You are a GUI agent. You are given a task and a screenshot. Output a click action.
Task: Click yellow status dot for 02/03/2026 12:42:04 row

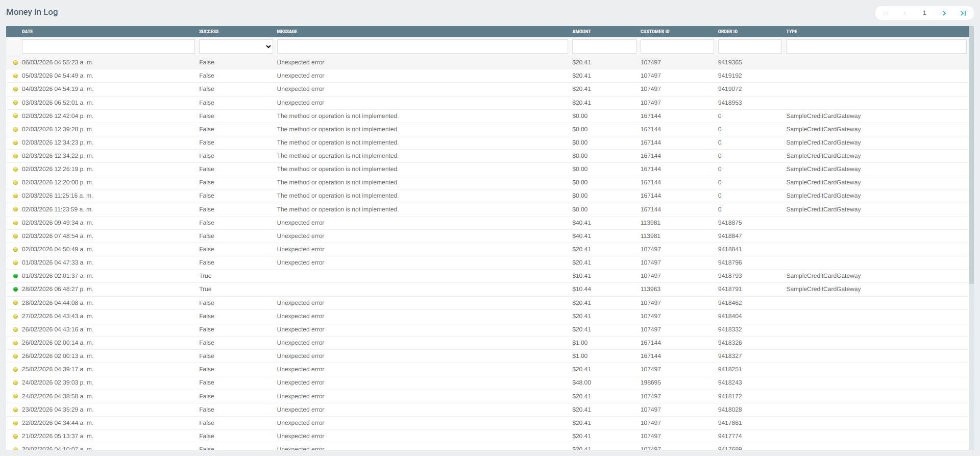[15, 116]
